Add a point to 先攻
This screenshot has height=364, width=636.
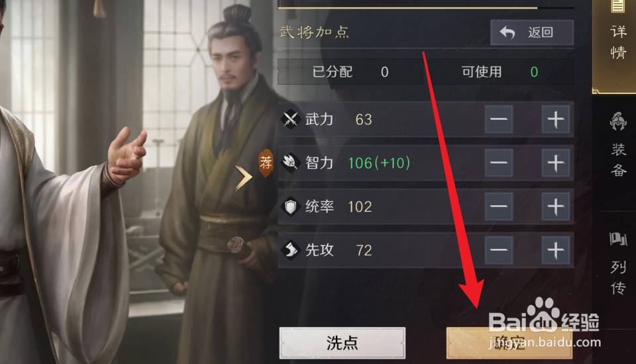click(556, 250)
